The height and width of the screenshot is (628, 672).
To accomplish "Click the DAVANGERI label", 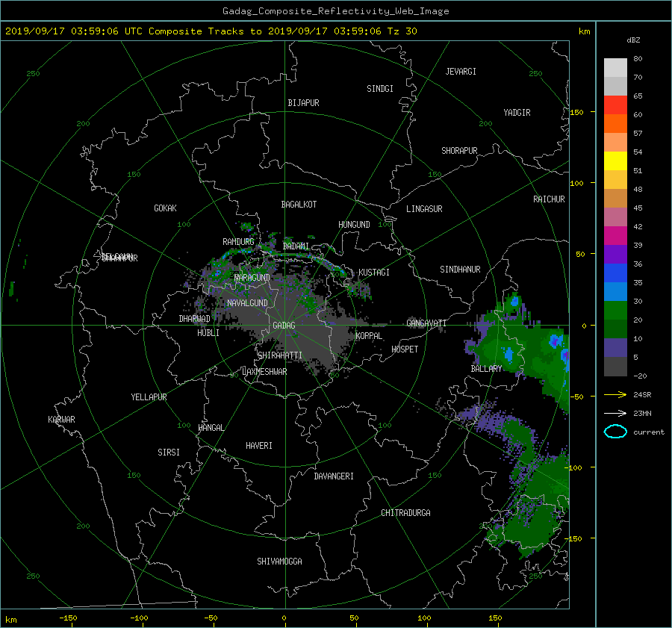I will [x=334, y=476].
